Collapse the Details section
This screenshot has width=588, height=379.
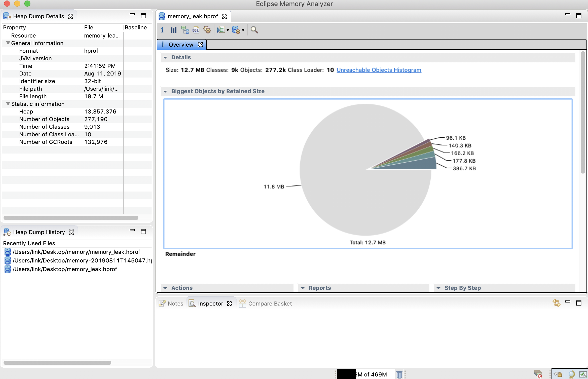166,58
